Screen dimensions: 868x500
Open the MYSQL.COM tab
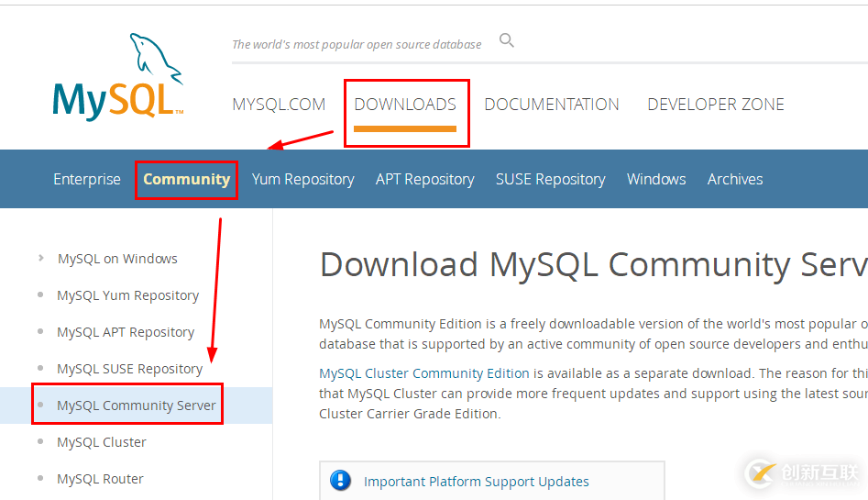[279, 105]
